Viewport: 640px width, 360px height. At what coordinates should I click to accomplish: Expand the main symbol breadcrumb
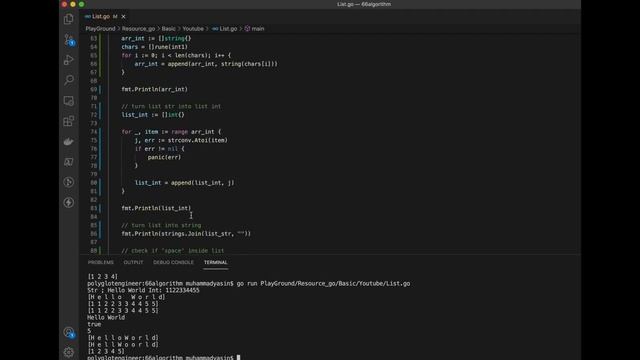click(258, 29)
